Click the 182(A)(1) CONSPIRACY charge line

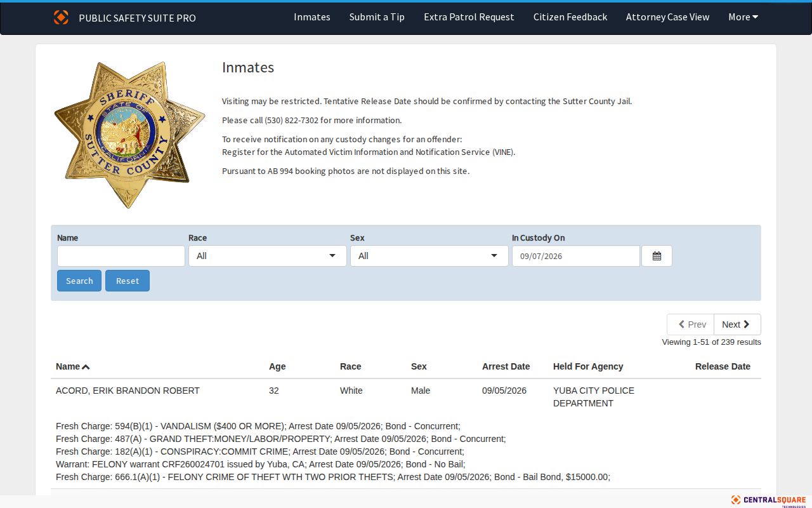pyautogui.click(x=260, y=451)
